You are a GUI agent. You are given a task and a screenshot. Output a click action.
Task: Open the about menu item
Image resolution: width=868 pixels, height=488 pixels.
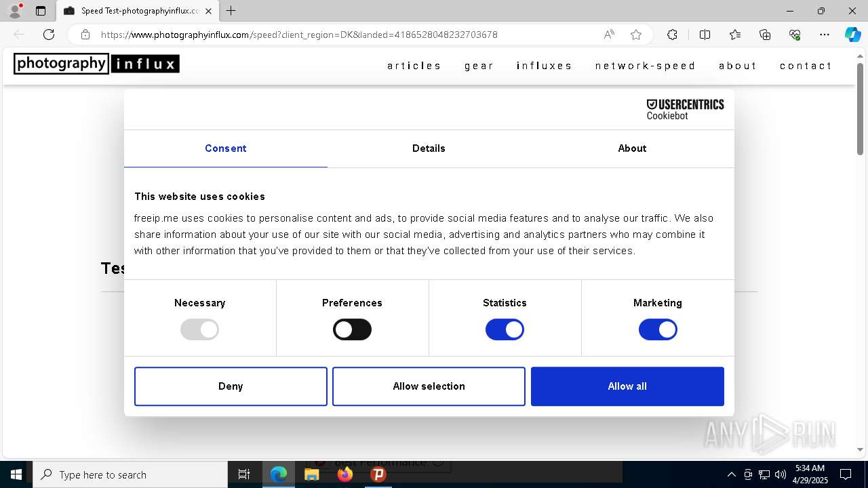point(738,66)
